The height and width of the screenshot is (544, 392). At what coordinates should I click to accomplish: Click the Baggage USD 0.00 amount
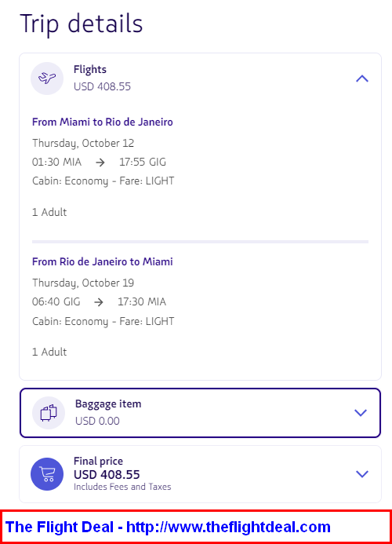pos(97,421)
